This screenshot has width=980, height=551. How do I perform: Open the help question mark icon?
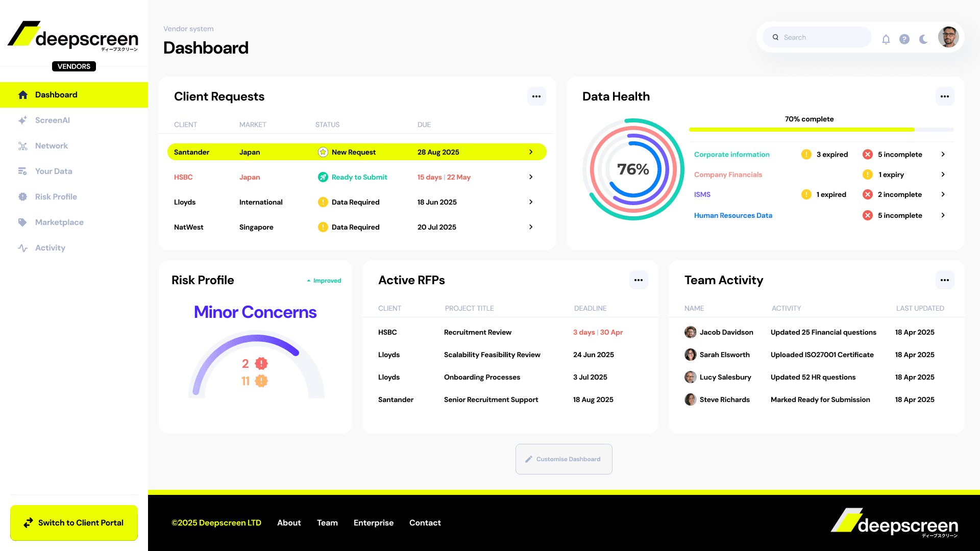[x=904, y=39]
